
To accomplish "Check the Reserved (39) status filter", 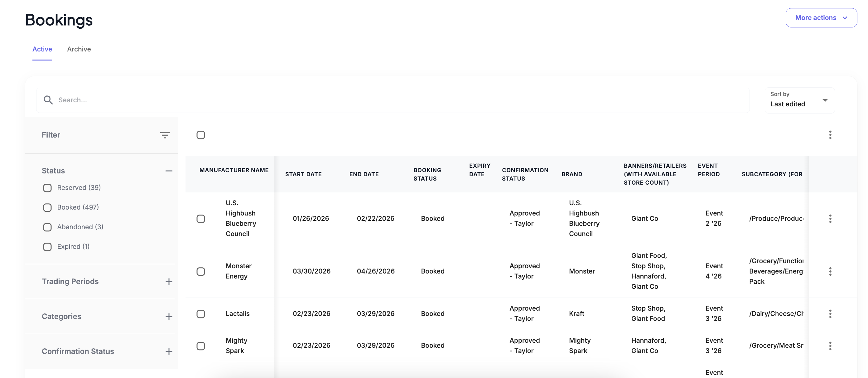I will [47, 188].
